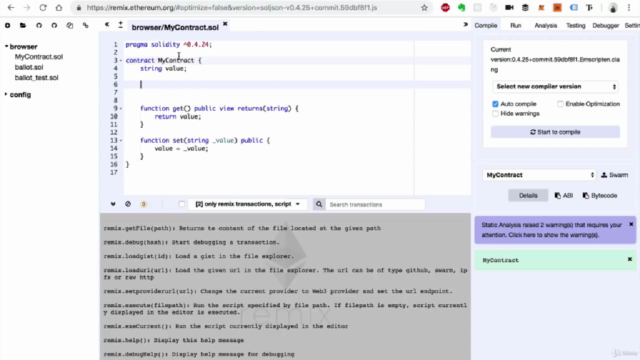This screenshot has height=360, width=640.
Task: Open Evernote elephant extension
Action: click(x=461, y=7)
